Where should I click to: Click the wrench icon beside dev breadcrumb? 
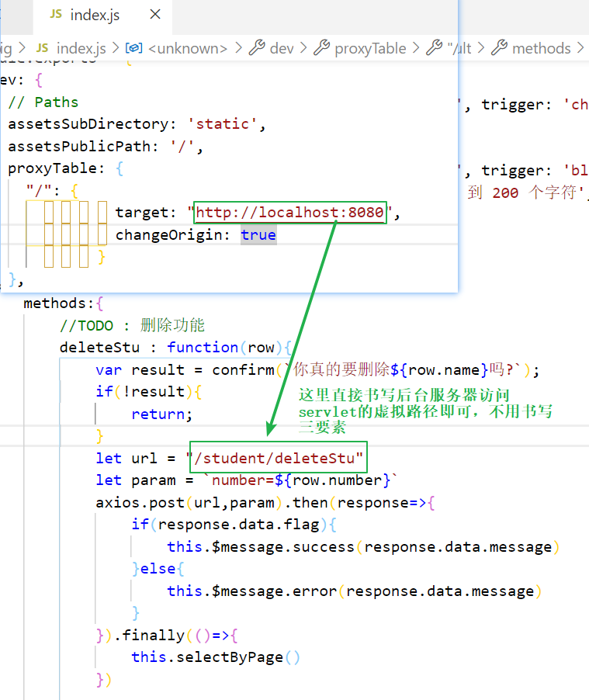pos(257,48)
